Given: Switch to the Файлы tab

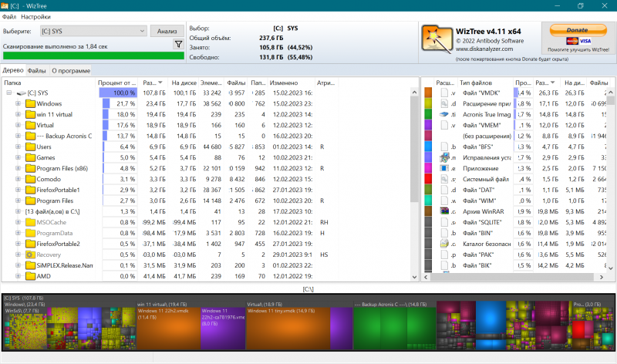Looking at the screenshot, I should (36, 71).
